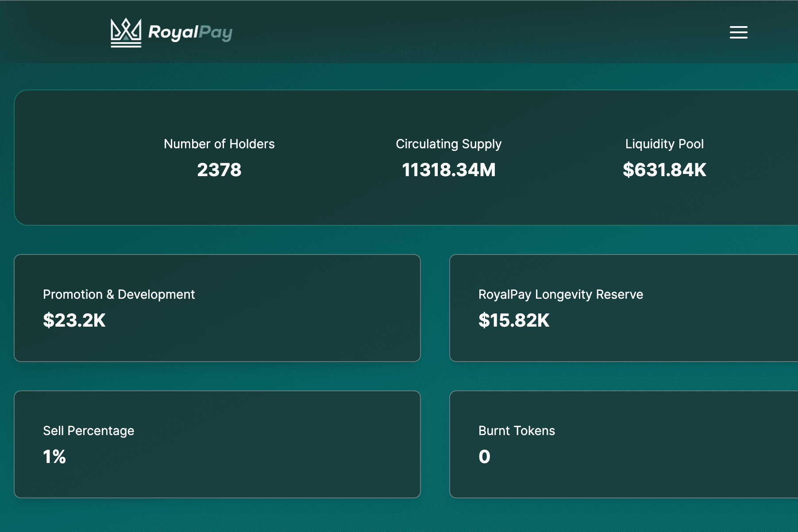Click the $15.82K reserve amount
The image size is (798, 532).
coord(513,320)
